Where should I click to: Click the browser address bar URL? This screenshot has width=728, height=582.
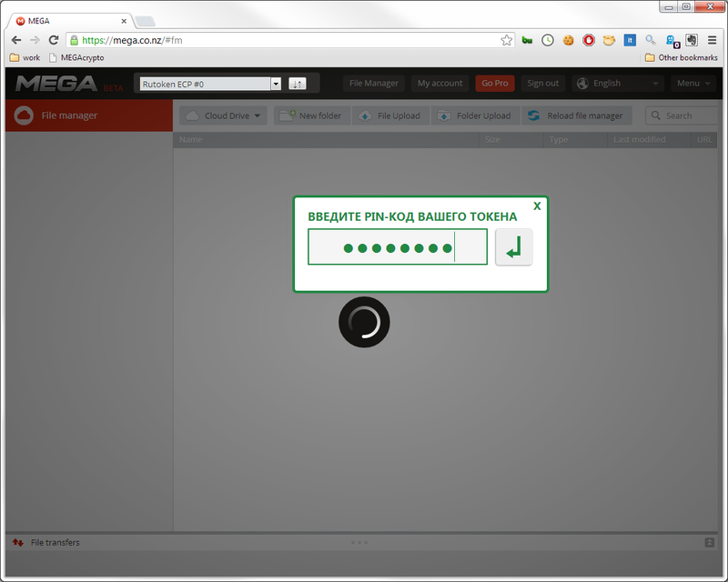[x=132, y=40]
